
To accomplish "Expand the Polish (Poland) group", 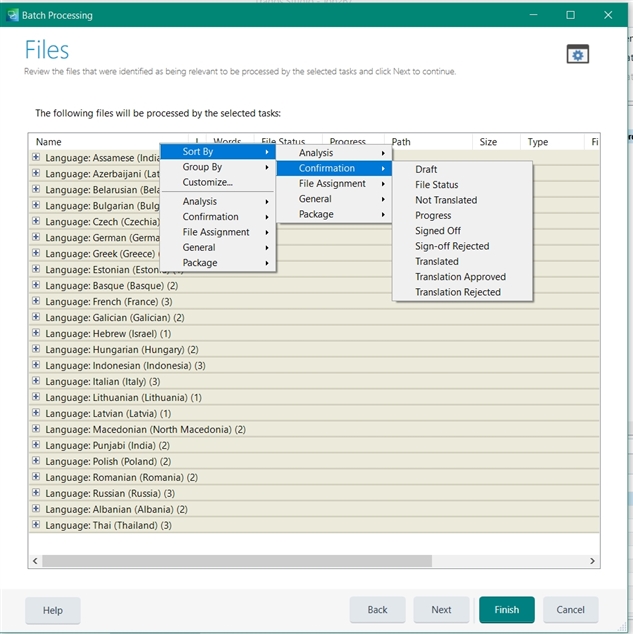I will [36, 461].
